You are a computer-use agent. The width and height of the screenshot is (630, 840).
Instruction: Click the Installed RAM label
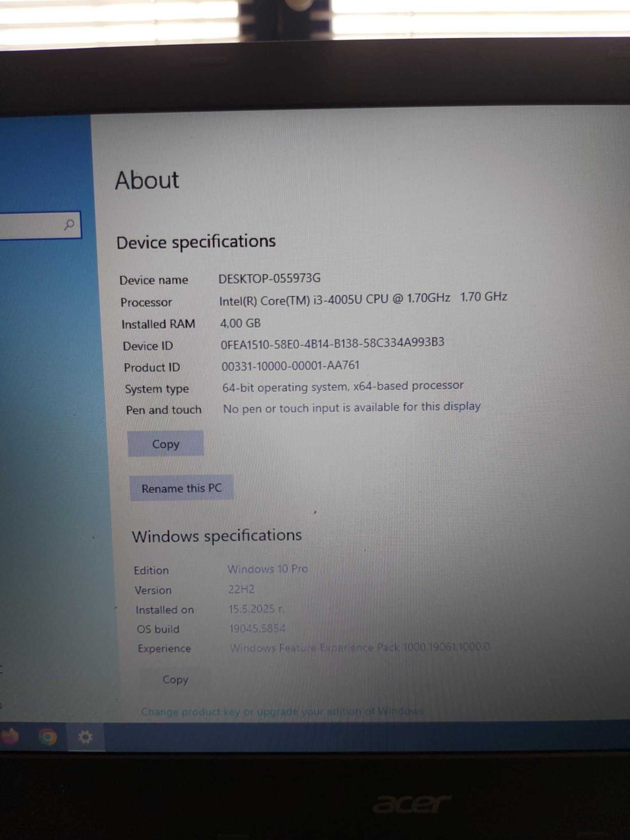[158, 324]
